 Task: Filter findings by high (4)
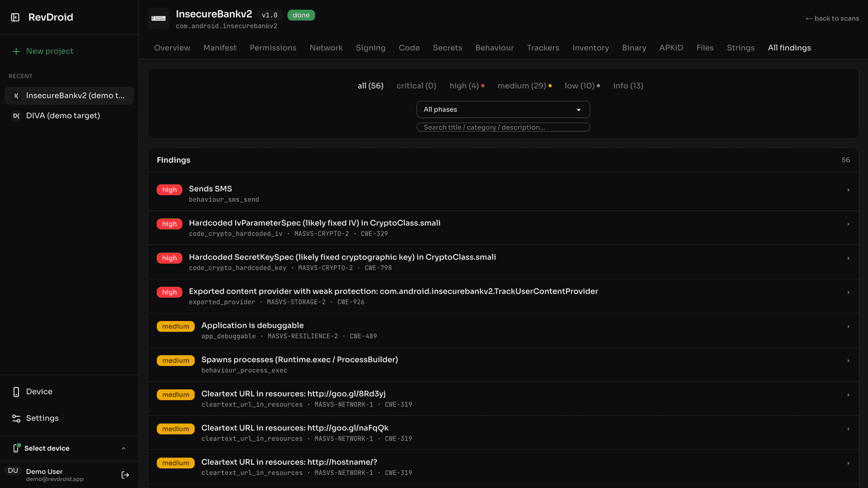pyautogui.click(x=467, y=86)
